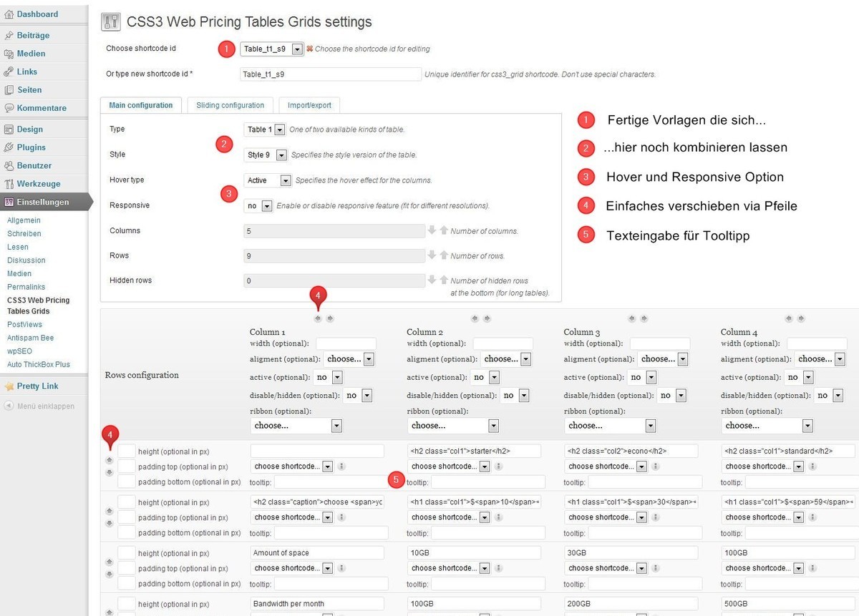Image resolution: width=859 pixels, height=616 pixels.
Task: Click the Links chain icon in sidebar
Action: [x=9, y=72]
